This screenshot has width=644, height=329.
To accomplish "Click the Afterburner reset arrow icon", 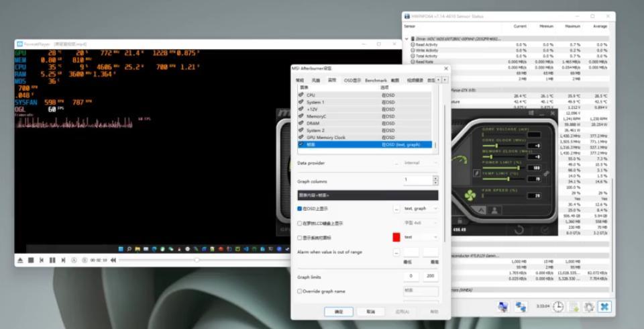I will pyautogui.click(x=519, y=230).
